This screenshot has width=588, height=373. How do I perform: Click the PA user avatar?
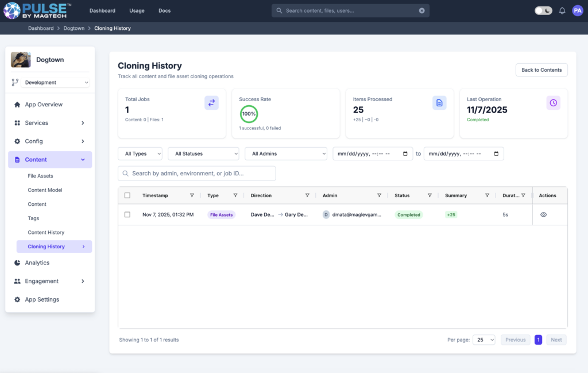point(577,10)
